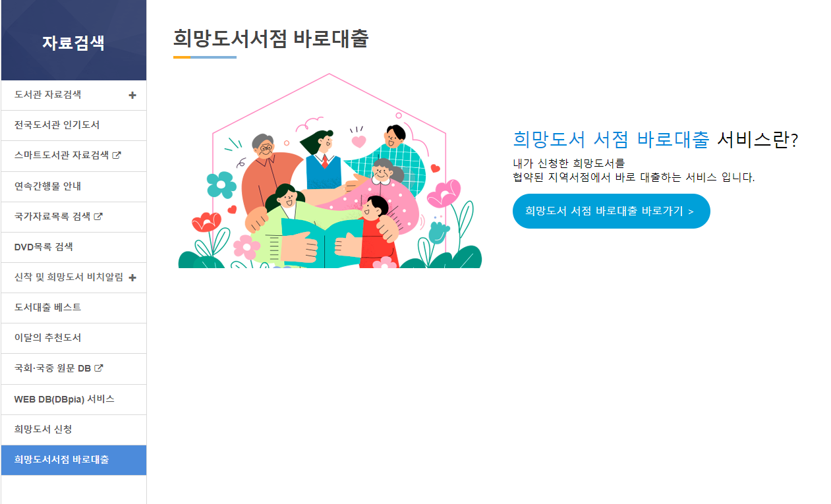Image resolution: width=831 pixels, height=504 pixels.
Task: Select DVD목록 검색 in sidebar
Action: 74,247
